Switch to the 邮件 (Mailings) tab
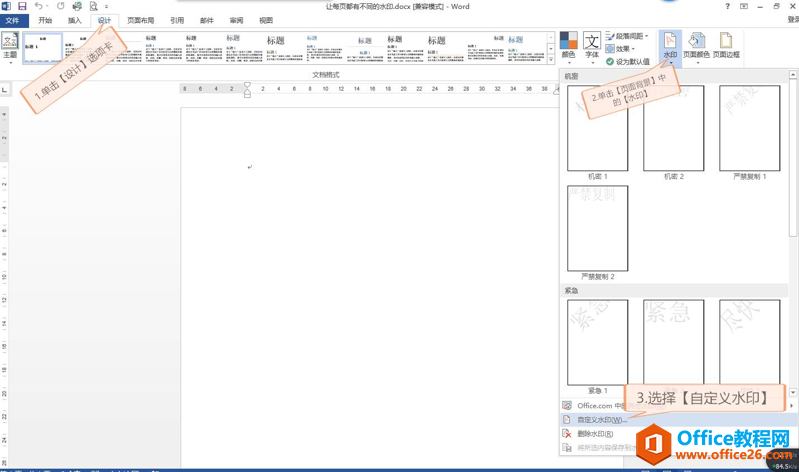Screen dimensions: 799x472 tap(207, 20)
